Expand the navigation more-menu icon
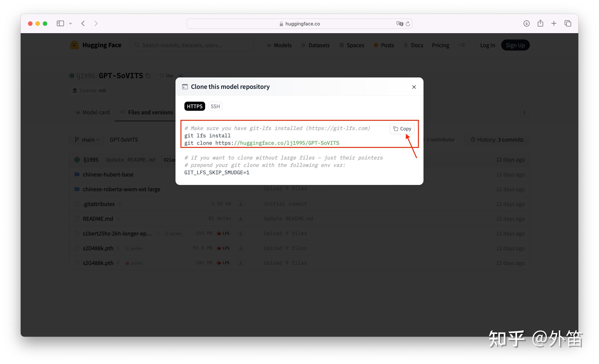Image resolution: width=599 pixels, height=364 pixels. 461,45
